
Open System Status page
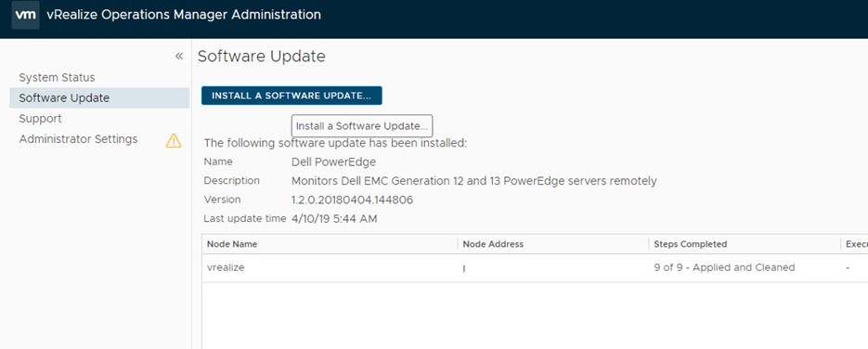coord(57,77)
